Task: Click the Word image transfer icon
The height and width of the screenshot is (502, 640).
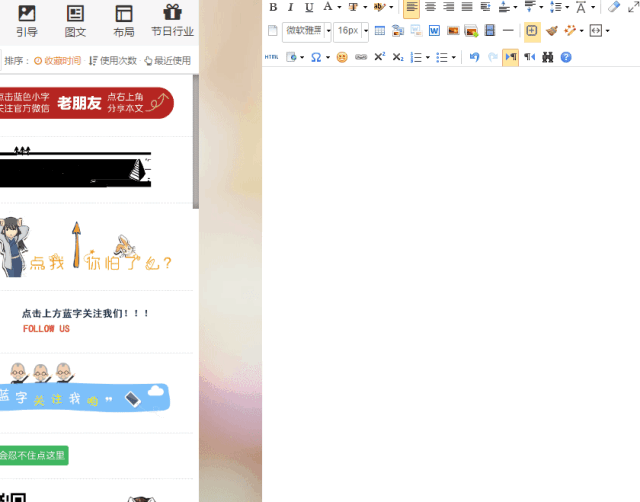Action: point(416,31)
